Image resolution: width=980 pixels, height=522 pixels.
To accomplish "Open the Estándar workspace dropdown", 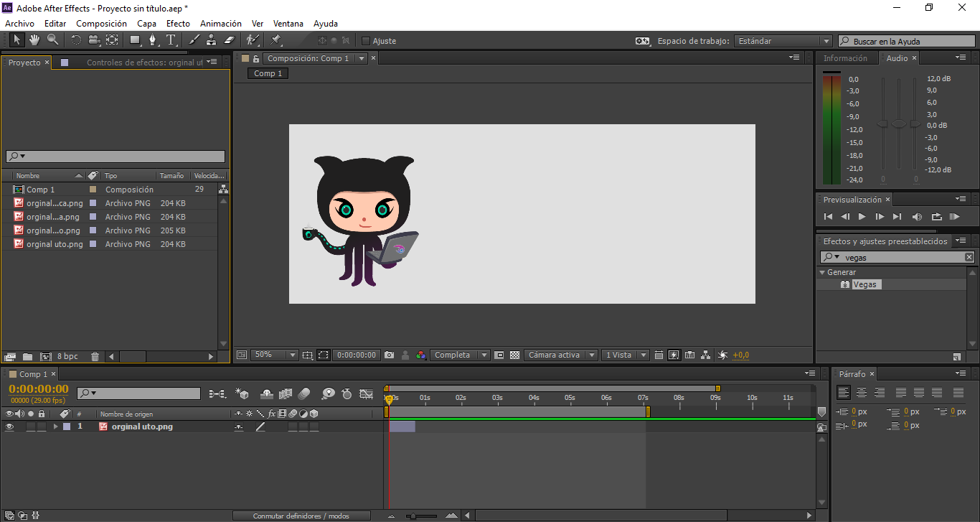I will coord(783,41).
